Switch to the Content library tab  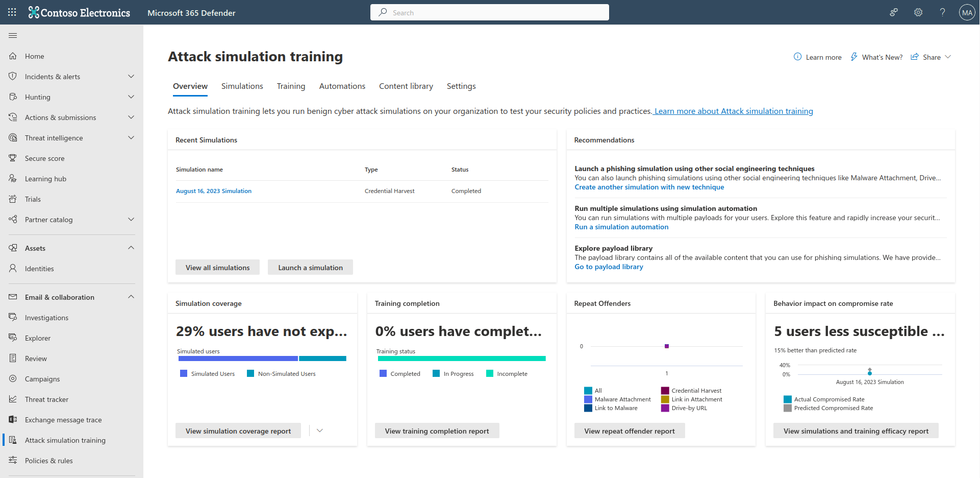(406, 86)
